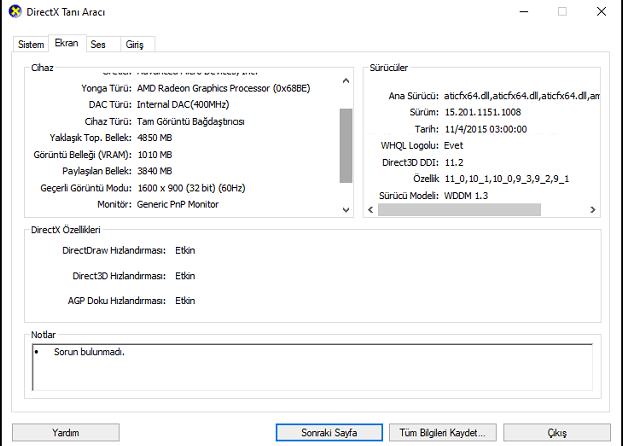Click the 'Notlar' group heading
The width and height of the screenshot is (623, 446).
point(43,335)
